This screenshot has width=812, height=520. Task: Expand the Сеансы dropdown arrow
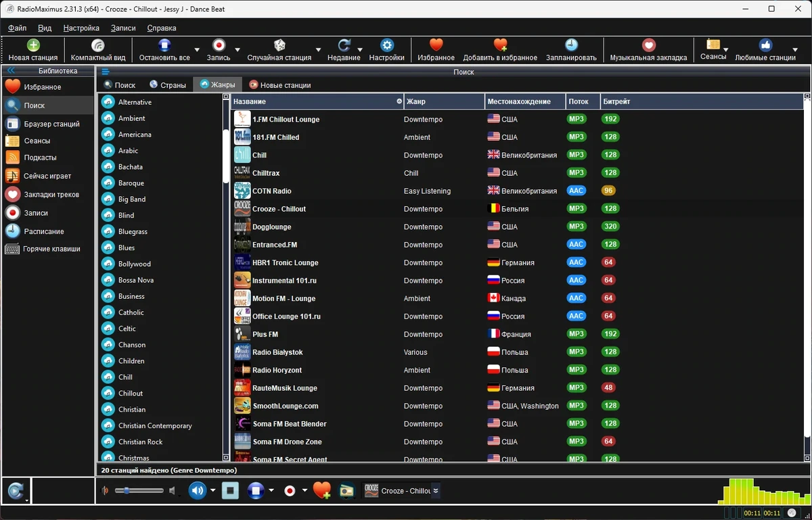pyautogui.click(x=725, y=50)
